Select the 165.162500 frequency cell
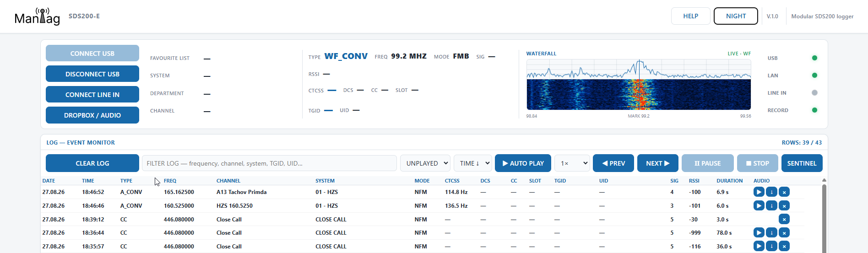The image size is (868, 253). [179, 192]
